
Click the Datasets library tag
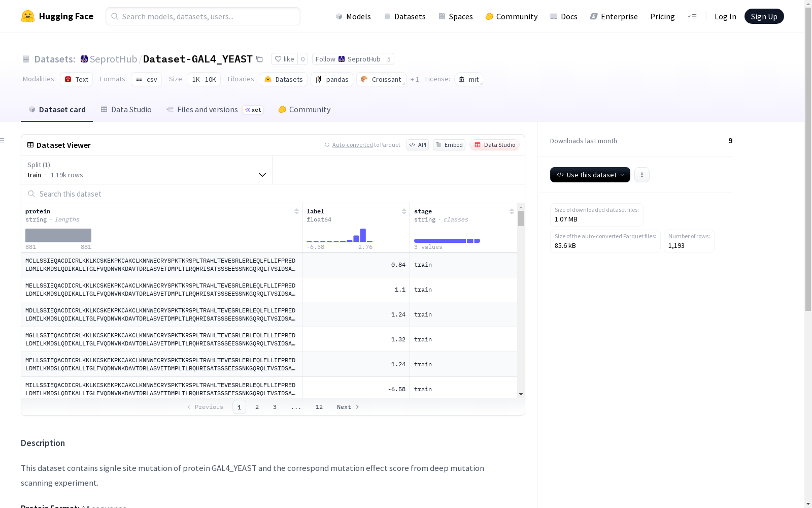pos(284,79)
